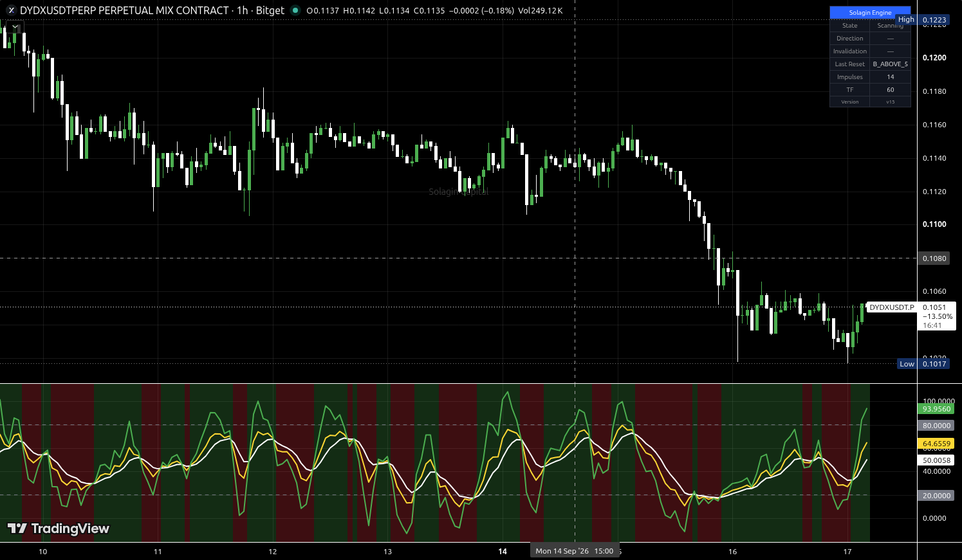This screenshot has width=962, height=560.
Task: Click the 'Mon 14 Sep '26 15:00' time label
Action: (574, 551)
